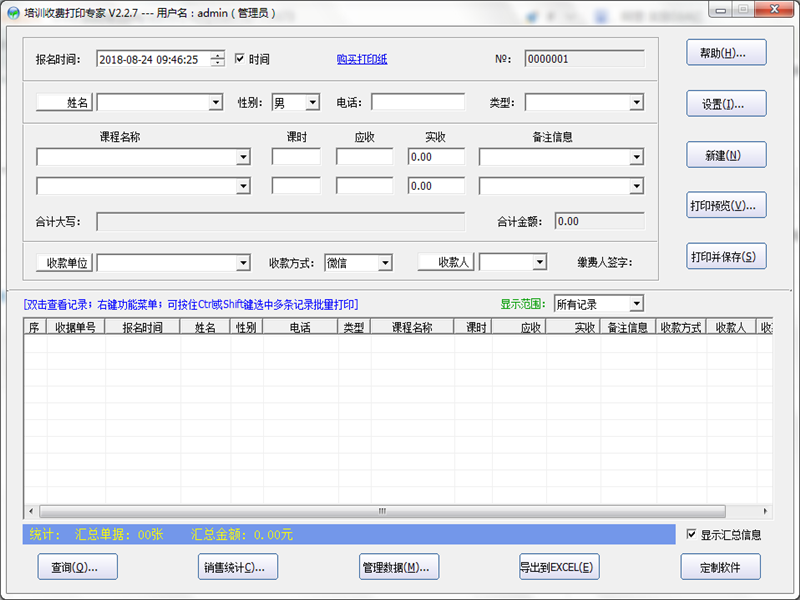The width and height of the screenshot is (800, 600).
Task: Open 设置(I) settings
Action: 726,104
